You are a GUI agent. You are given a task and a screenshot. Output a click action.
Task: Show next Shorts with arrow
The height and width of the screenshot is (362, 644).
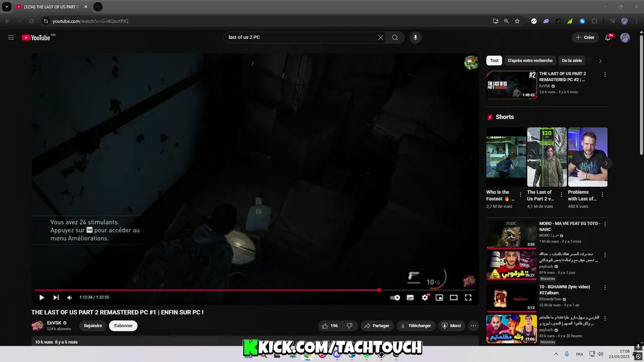(606, 163)
